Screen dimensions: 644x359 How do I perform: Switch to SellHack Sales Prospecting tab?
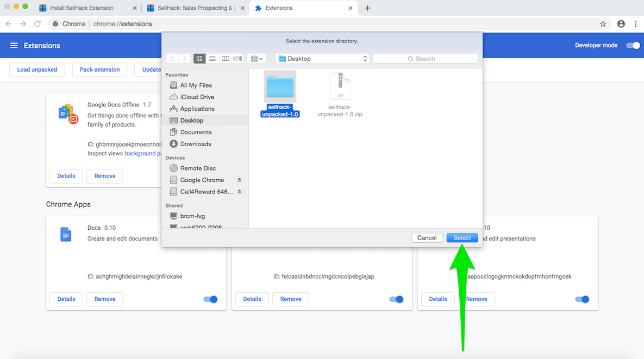(x=196, y=8)
